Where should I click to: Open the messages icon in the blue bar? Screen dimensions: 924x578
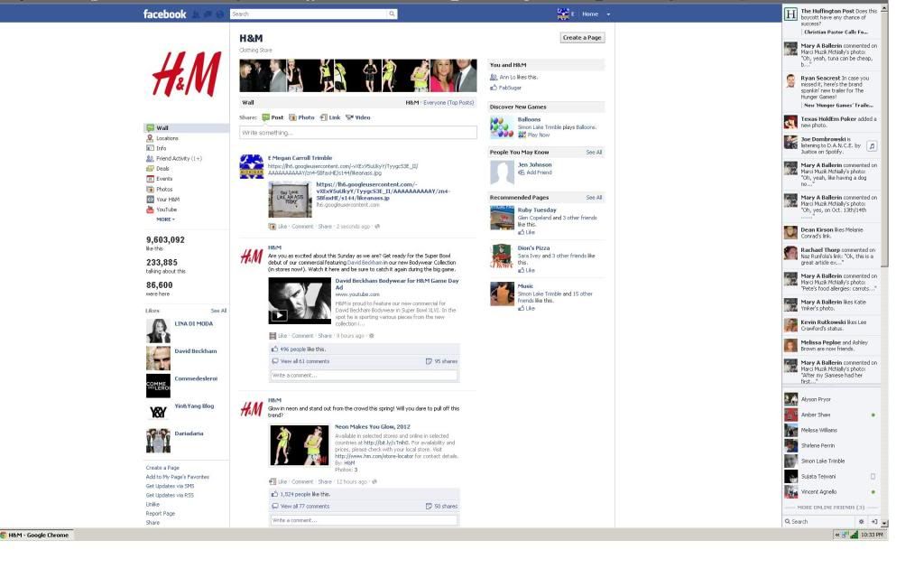pos(208,14)
